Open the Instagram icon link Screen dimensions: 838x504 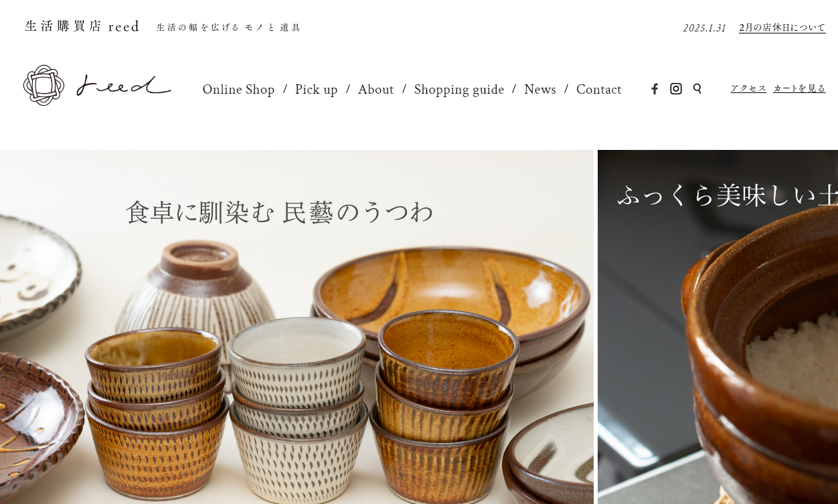[x=676, y=89]
